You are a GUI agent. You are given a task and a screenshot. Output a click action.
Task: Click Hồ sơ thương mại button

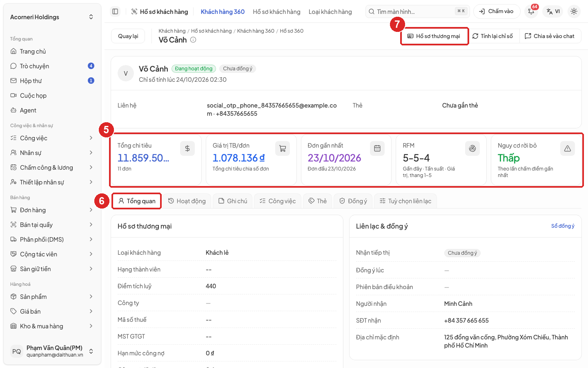click(434, 36)
